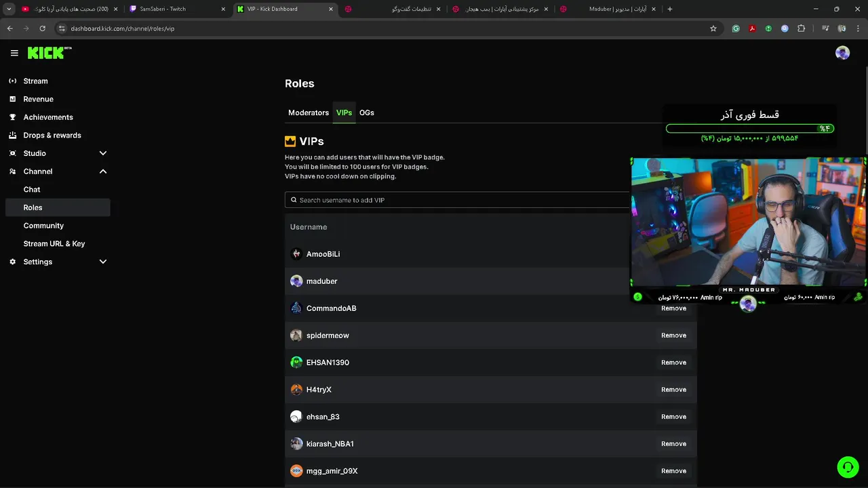Bookmark this page with the star icon

pyautogui.click(x=713, y=28)
